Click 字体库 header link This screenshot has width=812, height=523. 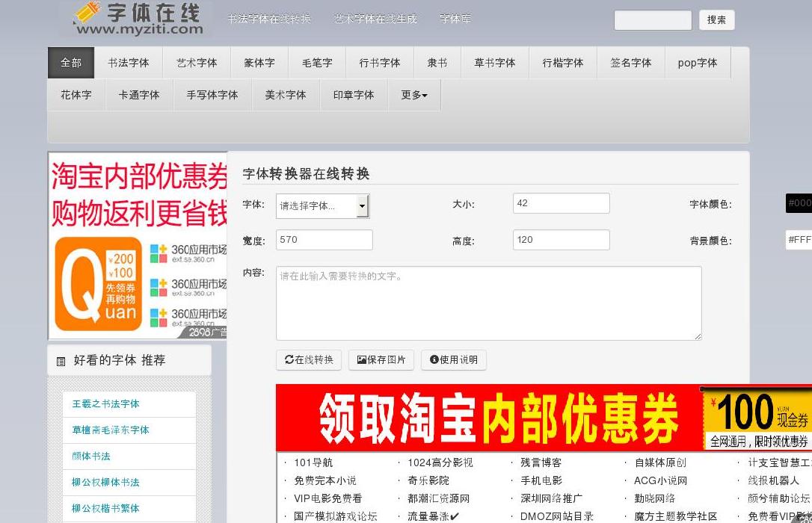pos(455,19)
